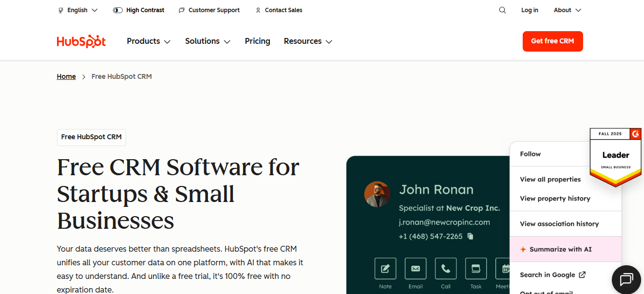644x294 pixels.
Task: Click the G2 Leader Fall 2025 badge
Action: click(615, 156)
